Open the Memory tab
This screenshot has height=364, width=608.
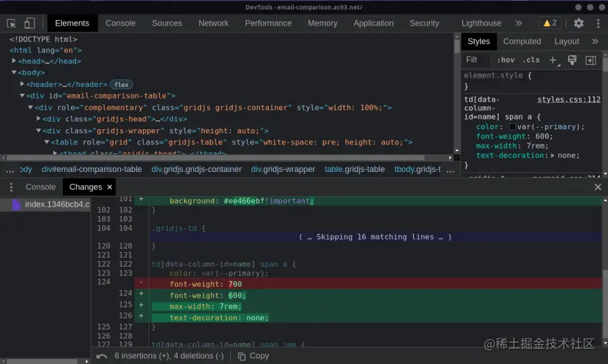click(322, 23)
